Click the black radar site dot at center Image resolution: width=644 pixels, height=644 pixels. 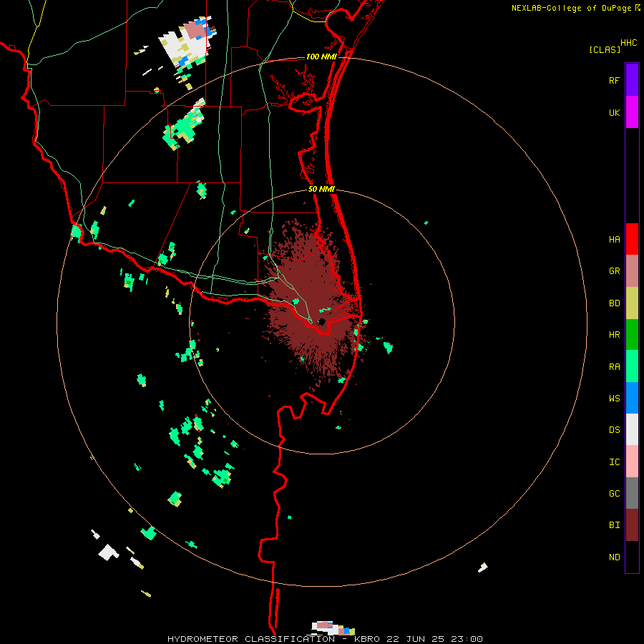point(321,321)
